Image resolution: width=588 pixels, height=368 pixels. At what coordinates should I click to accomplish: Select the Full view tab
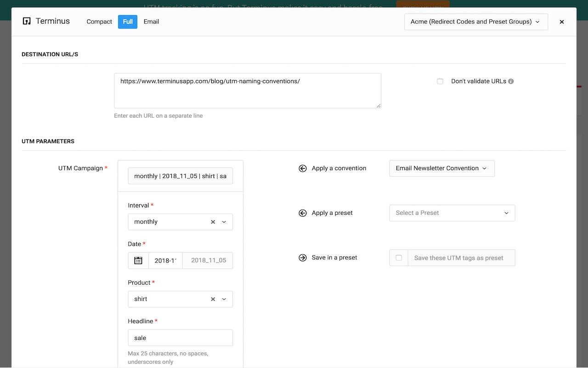pyautogui.click(x=128, y=22)
